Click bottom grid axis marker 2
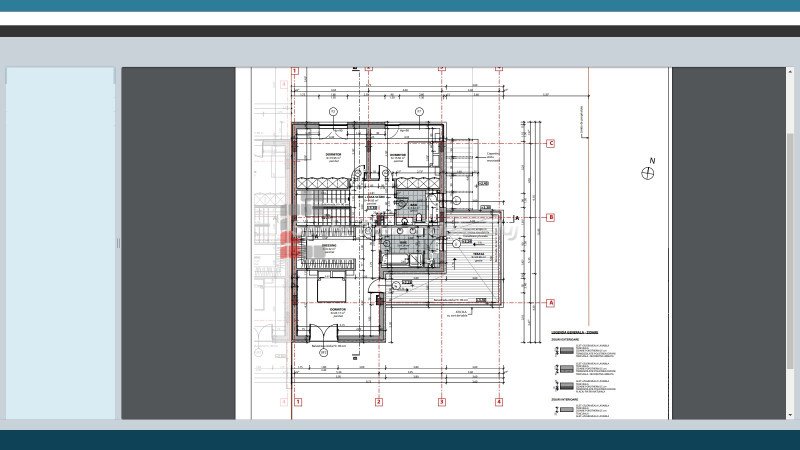 (379, 402)
